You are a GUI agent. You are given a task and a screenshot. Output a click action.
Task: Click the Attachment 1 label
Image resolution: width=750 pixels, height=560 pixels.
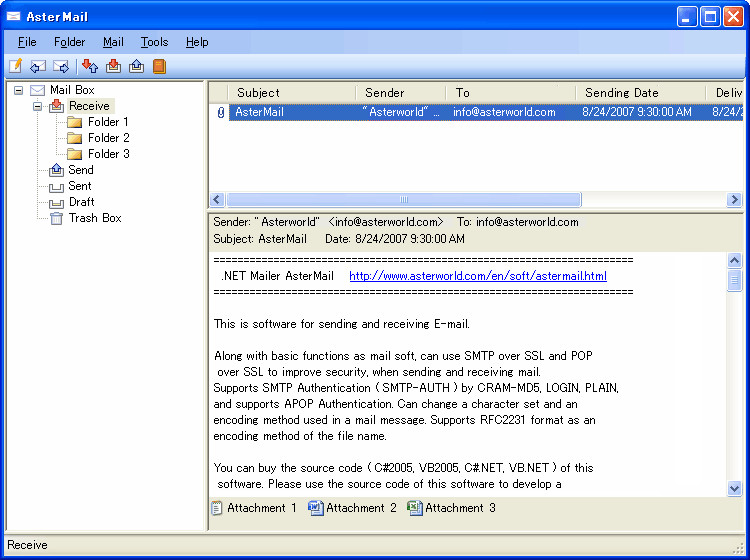(x=262, y=508)
